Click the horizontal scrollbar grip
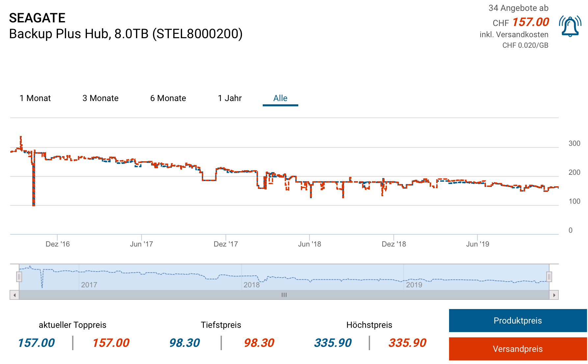Viewport: 588px width, 364px height. [x=284, y=295]
